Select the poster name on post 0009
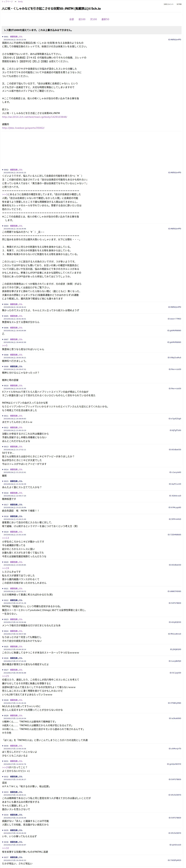 coord(16,366)
